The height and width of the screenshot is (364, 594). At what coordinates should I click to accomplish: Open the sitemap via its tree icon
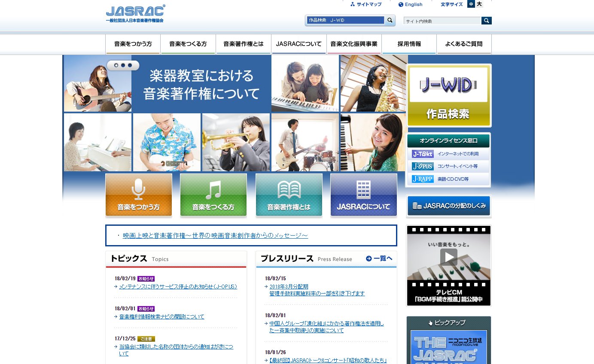click(353, 4)
